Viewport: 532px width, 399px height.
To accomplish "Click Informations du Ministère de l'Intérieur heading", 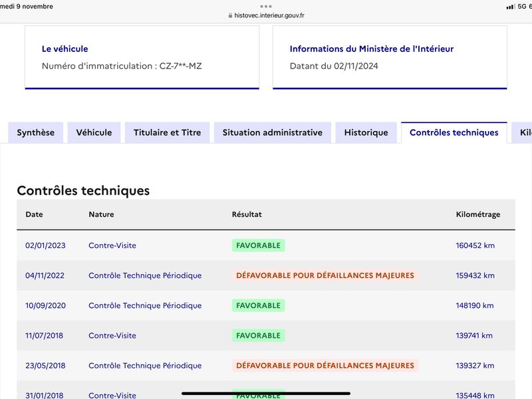I will coord(372,49).
